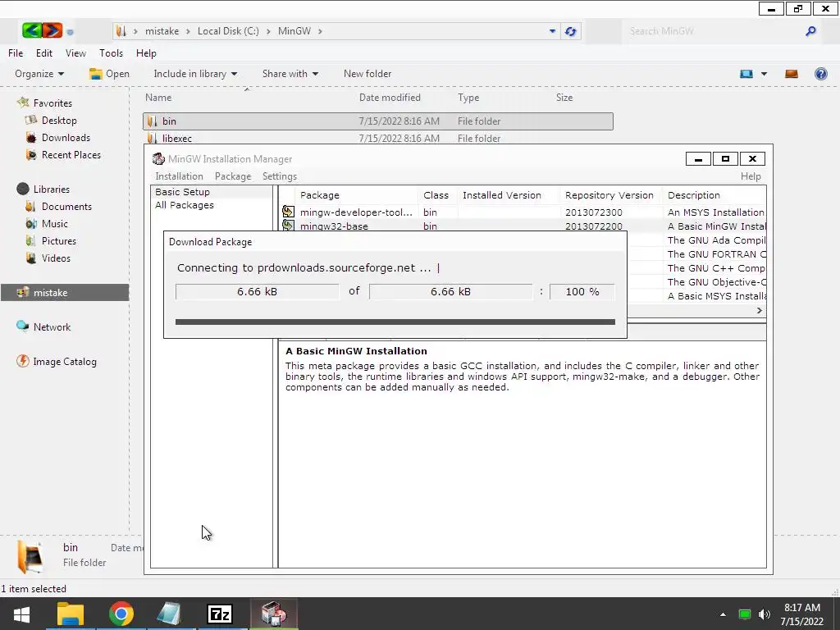Click Repository Version column header

tap(609, 195)
